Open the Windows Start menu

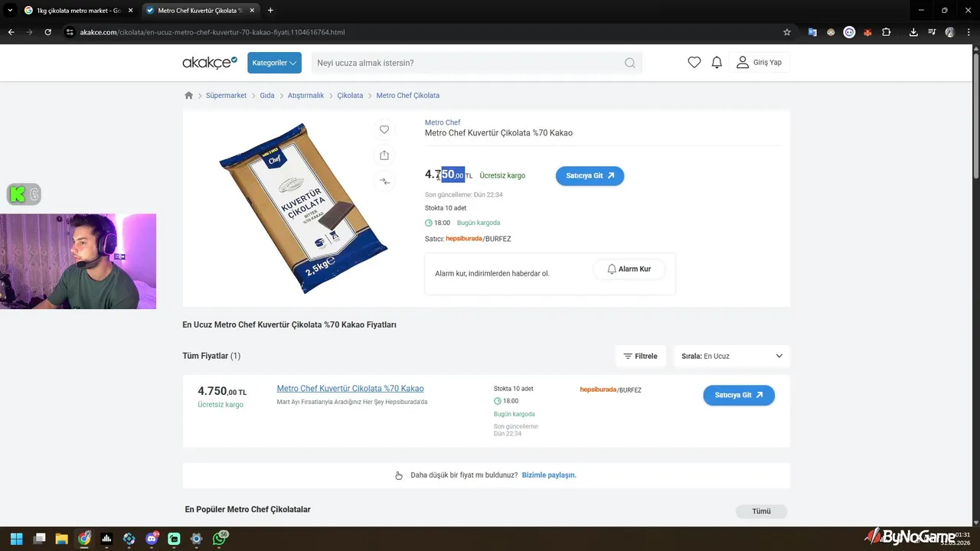(16, 539)
